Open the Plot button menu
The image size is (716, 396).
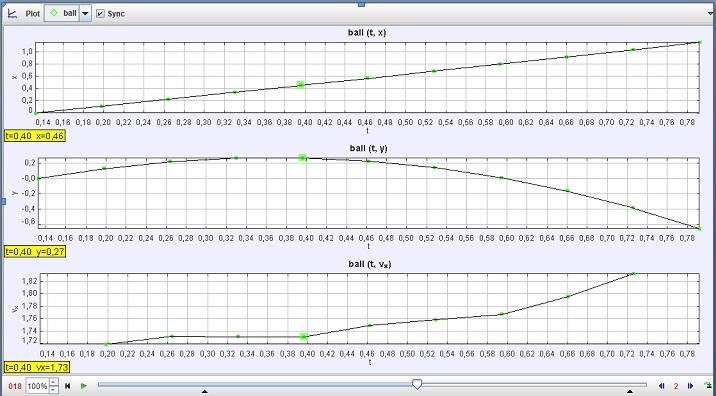[32, 14]
